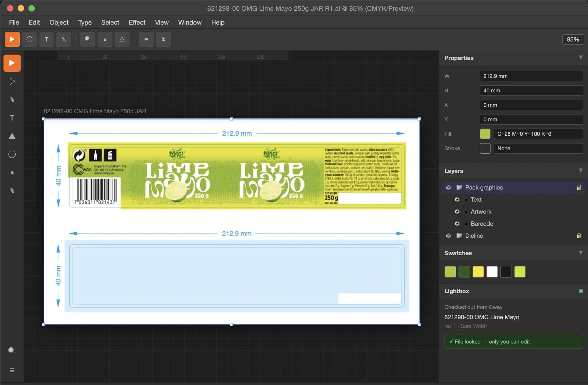Image resolution: width=588 pixels, height=385 pixels.
Task: Open the File menu
Action: coord(14,22)
